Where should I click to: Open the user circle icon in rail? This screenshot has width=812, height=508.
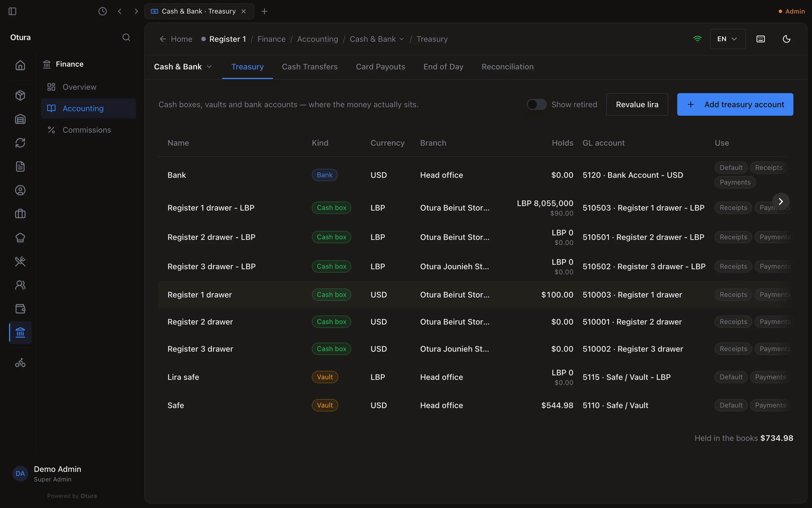20,190
